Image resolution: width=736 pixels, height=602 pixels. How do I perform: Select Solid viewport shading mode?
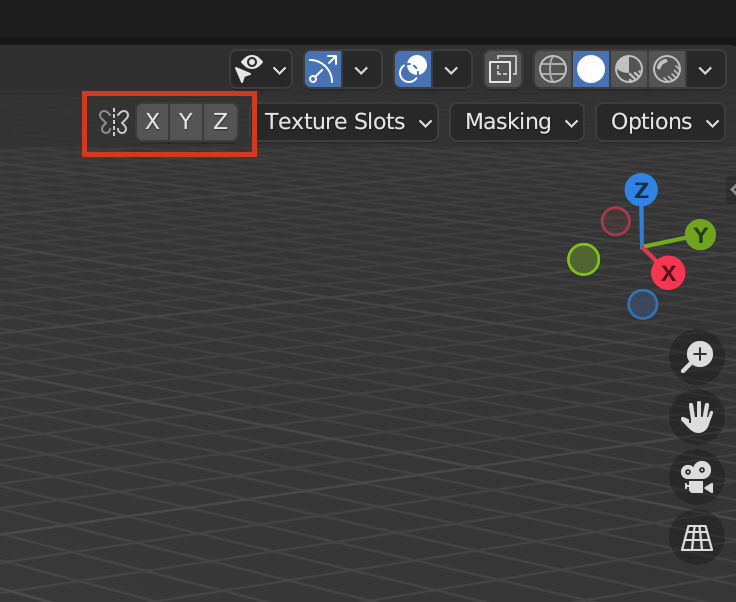[x=591, y=69]
